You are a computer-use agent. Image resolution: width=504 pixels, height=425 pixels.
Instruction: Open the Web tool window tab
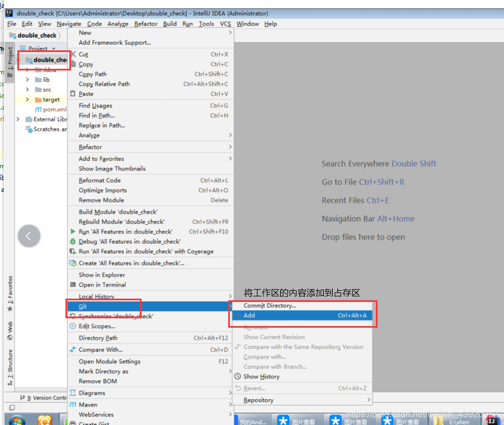pos(10,330)
